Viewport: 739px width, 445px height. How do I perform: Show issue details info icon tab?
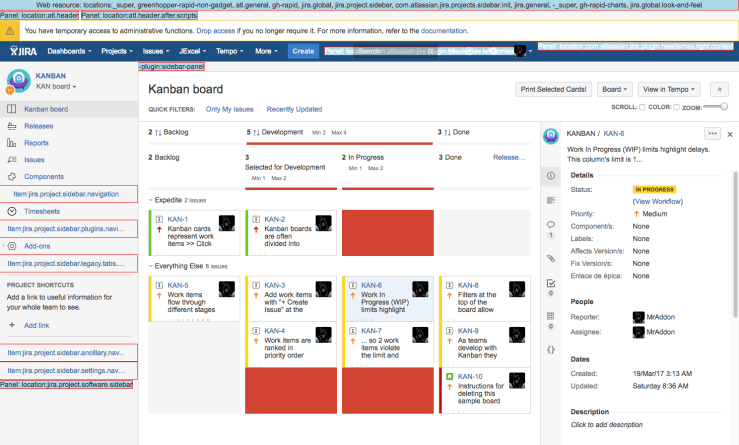[x=550, y=176]
